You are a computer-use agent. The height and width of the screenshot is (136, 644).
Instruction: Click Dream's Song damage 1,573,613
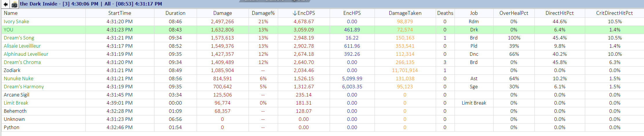222,38
